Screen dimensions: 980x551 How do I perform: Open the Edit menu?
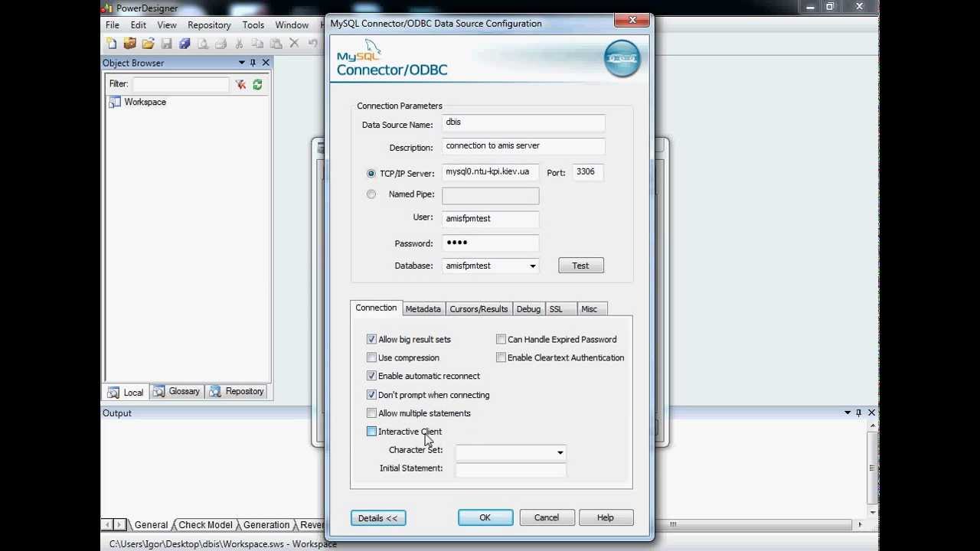tap(139, 25)
